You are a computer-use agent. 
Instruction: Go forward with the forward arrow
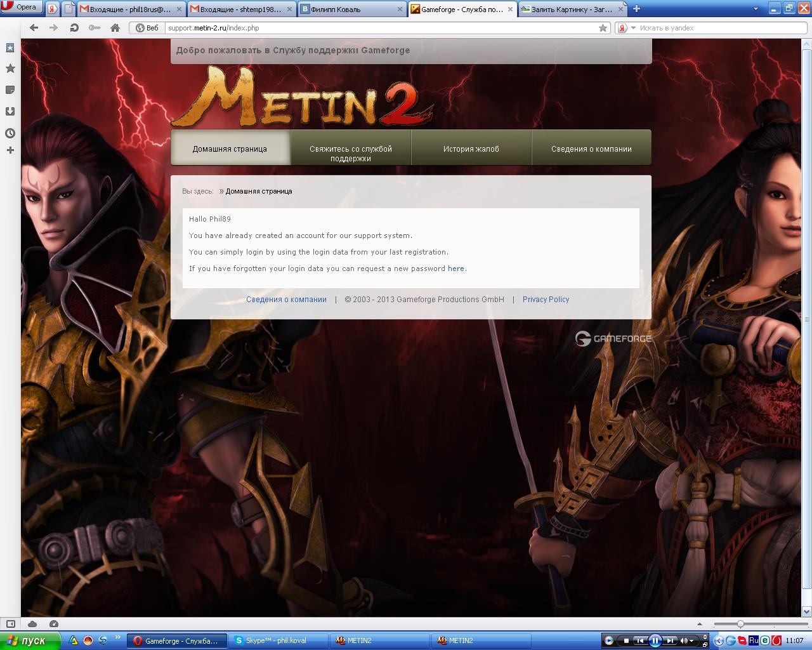pos(54,28)
